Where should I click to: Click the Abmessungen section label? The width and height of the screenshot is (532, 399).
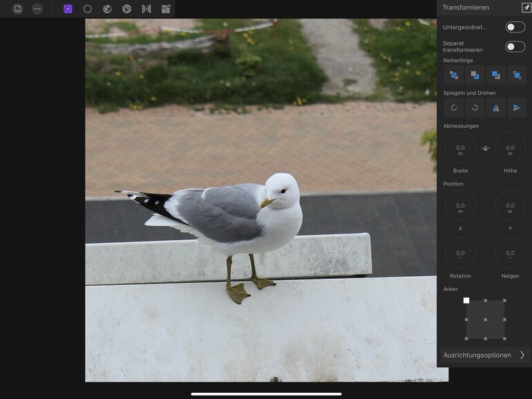(461, 126)
